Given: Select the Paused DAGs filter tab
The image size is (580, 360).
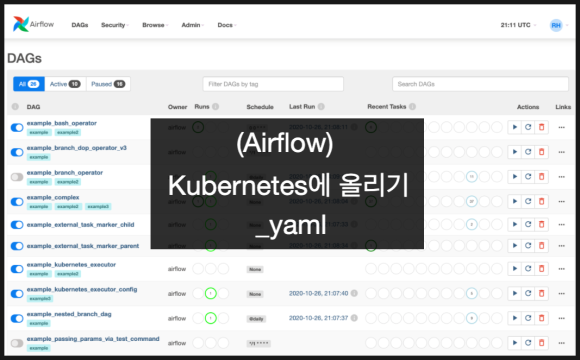Looking at the screenshot, I should click(108, 84).
